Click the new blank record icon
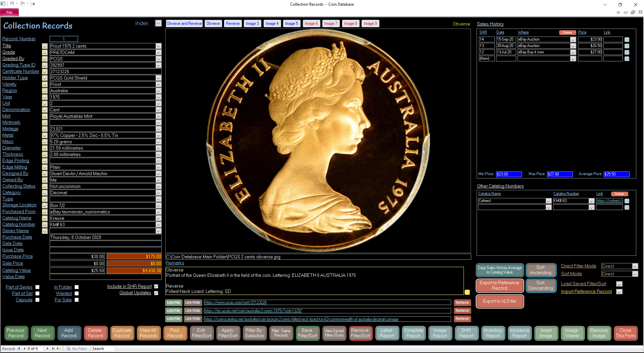 [x=59, y=349]
